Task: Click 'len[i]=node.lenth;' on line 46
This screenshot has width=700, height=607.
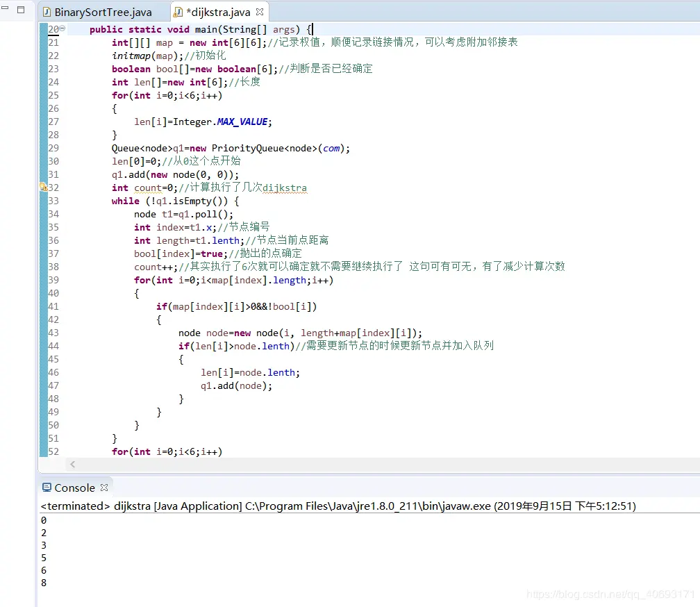Action: [x=250, y=373]
